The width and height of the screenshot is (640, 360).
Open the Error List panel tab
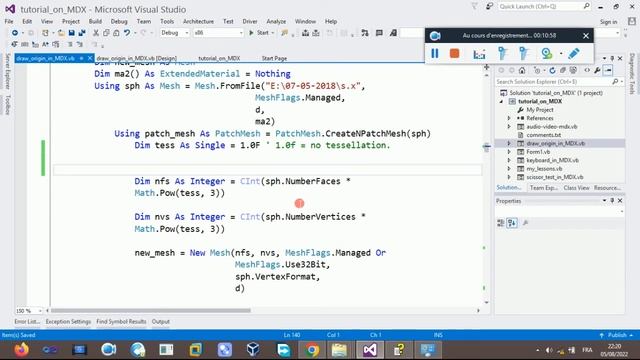pyautogui.click(x=27, y=322)
